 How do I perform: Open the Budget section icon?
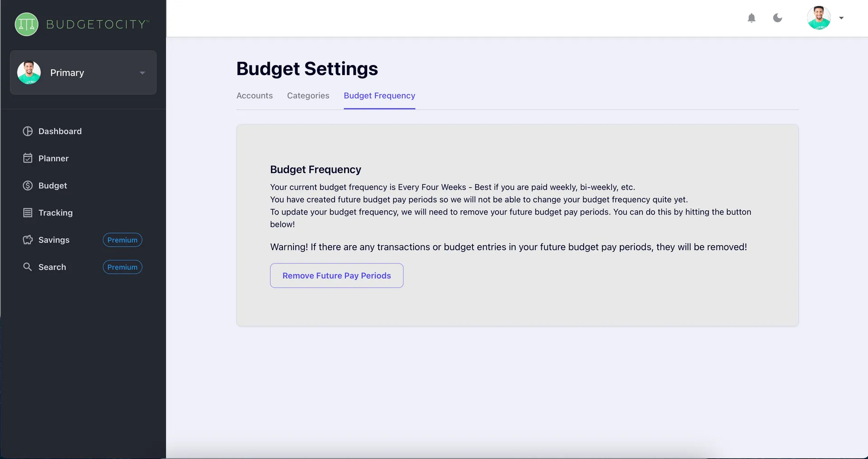(x=28, y=185)
